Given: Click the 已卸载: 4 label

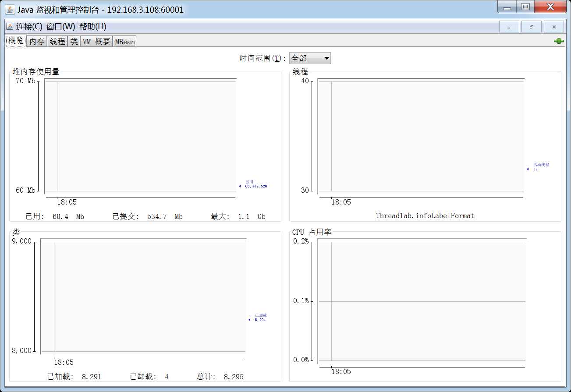Looking at the screenshot, I should (149, 377).
